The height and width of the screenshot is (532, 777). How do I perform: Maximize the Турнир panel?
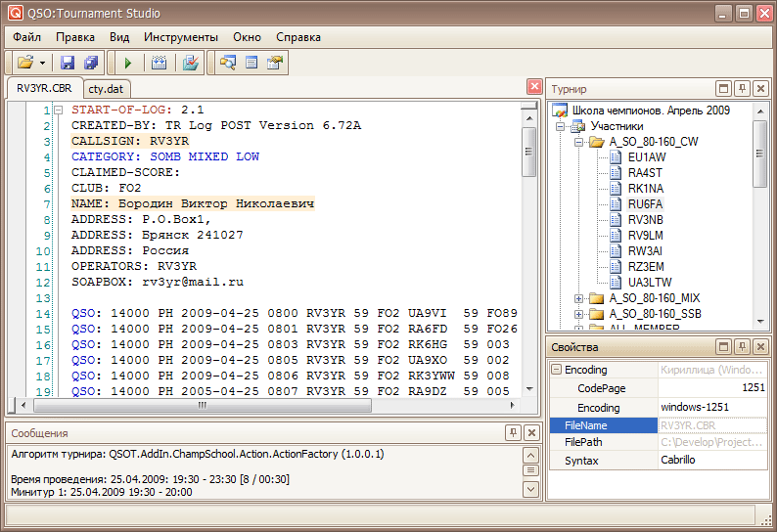coord(724,88)
